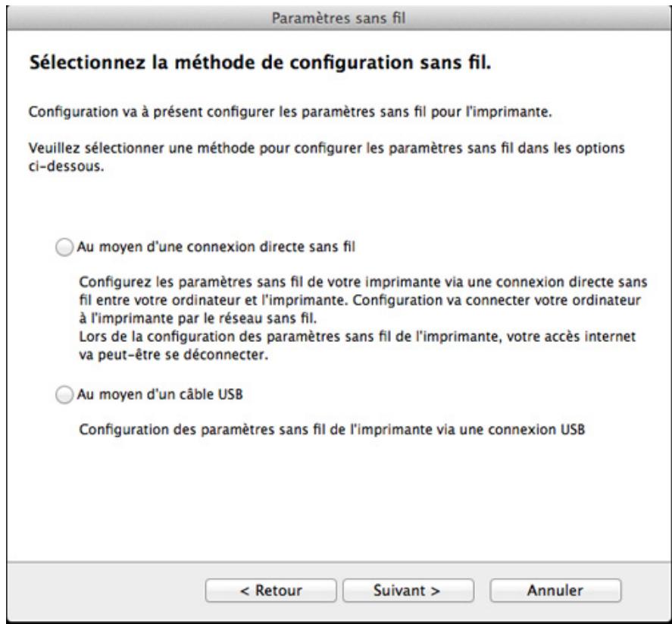Click the 'Paramètres sans fil' title bar
Screen dimensions: 672x624
point(336,11)
